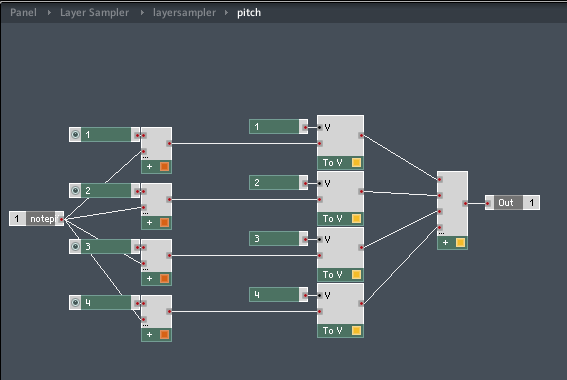This screenshot has height=380, width=567.
Task: Click orange square on adder beside knob 1
Action: tap(165, 167)
